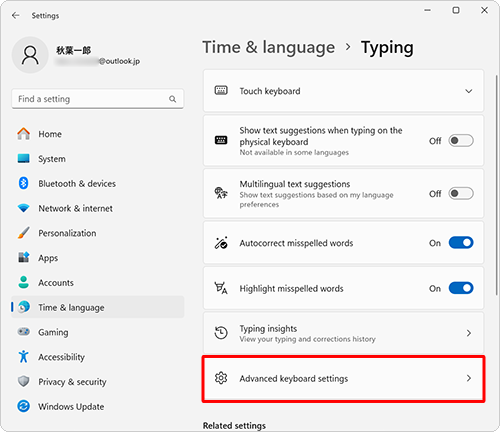This screenshot has height=432, width=500.
Task: Open Typing insights chevron arrow
Action: coord(469,333)
